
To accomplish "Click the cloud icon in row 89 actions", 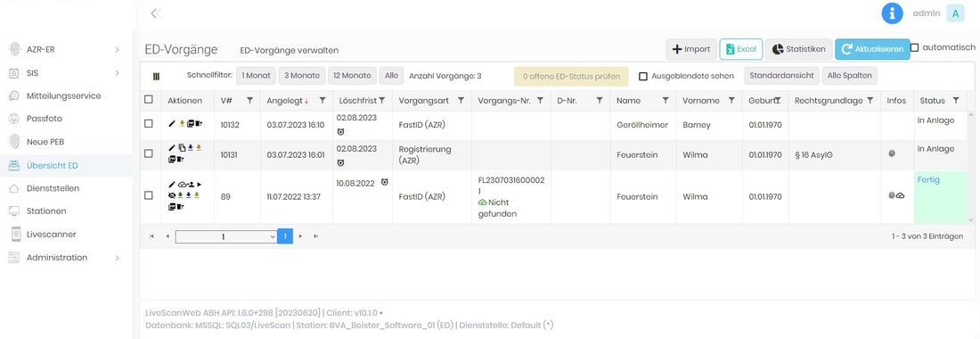I will (x=182, y=185).
